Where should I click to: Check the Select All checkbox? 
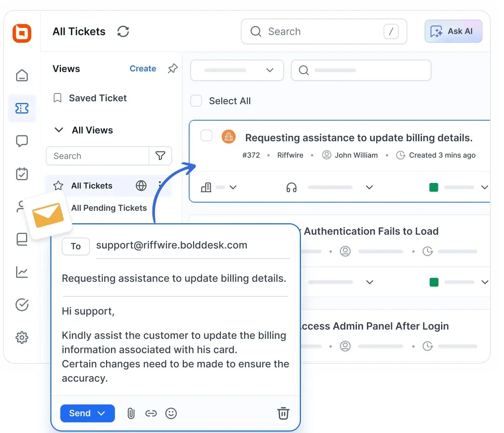click(x=196, y=101)
